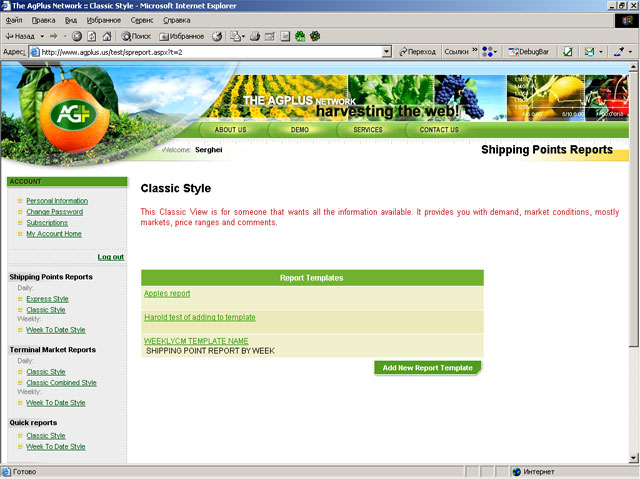Expand the Ссылки links chevron

tap(475, 50)
